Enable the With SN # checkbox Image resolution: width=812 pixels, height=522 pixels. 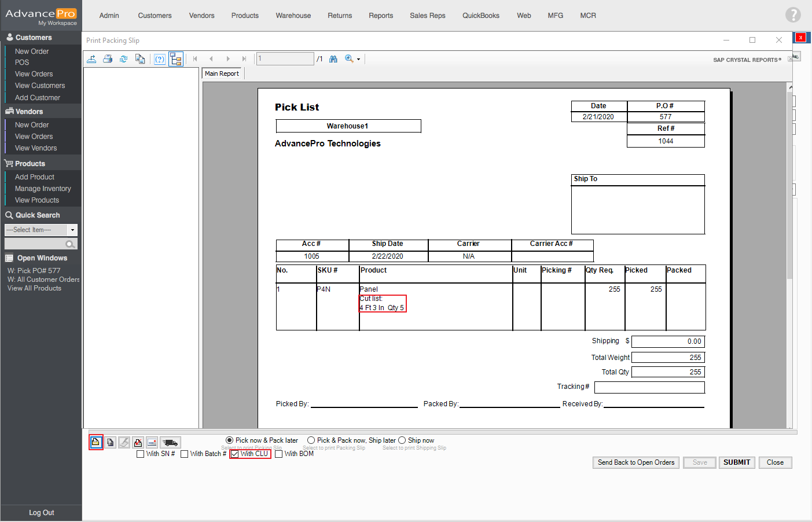[x=141, y=454]
